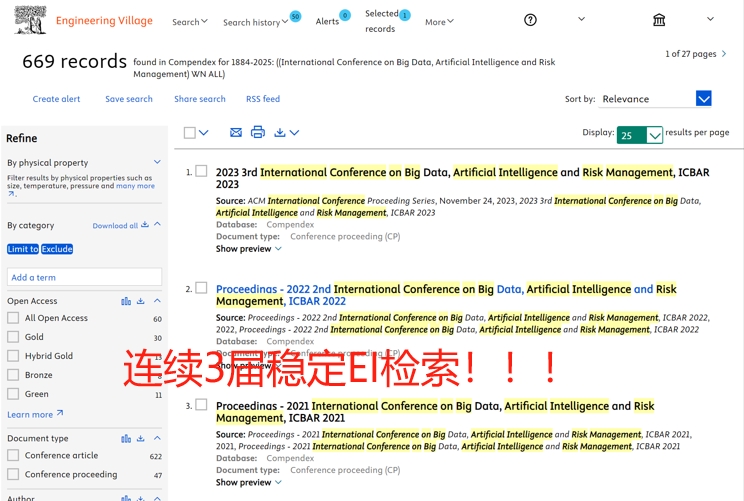Click the many more physical properties link
This screenshot has width=744, height=501.
[x=135, y=186]
